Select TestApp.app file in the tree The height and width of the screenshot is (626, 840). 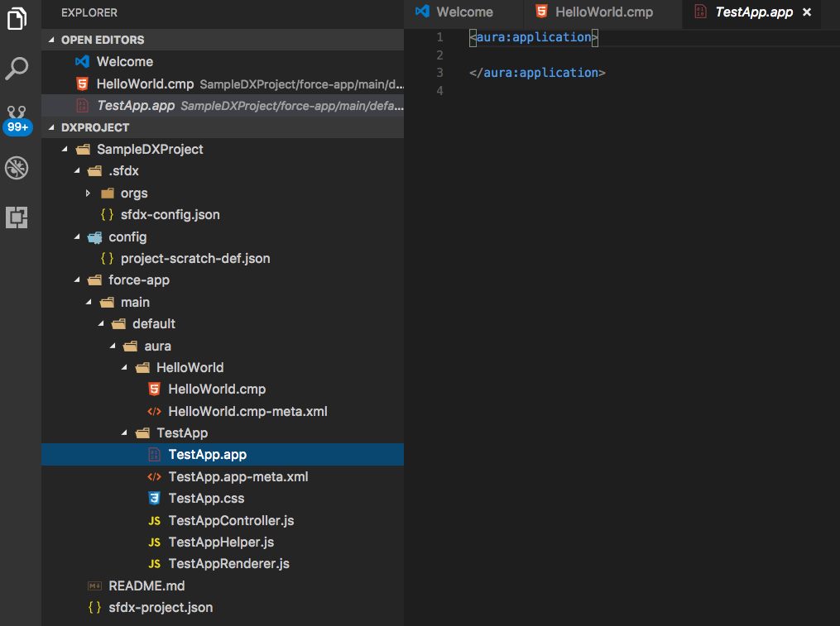(223, 455)
